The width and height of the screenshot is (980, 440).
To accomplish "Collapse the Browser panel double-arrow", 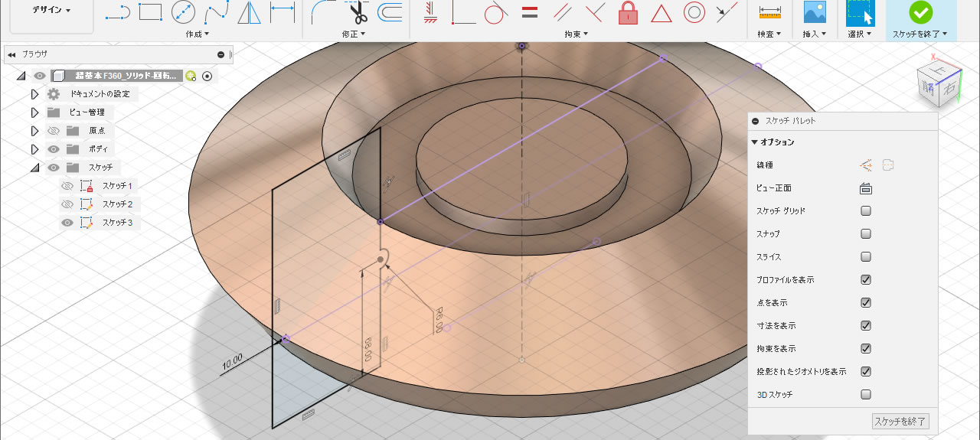I will (11, 54).
